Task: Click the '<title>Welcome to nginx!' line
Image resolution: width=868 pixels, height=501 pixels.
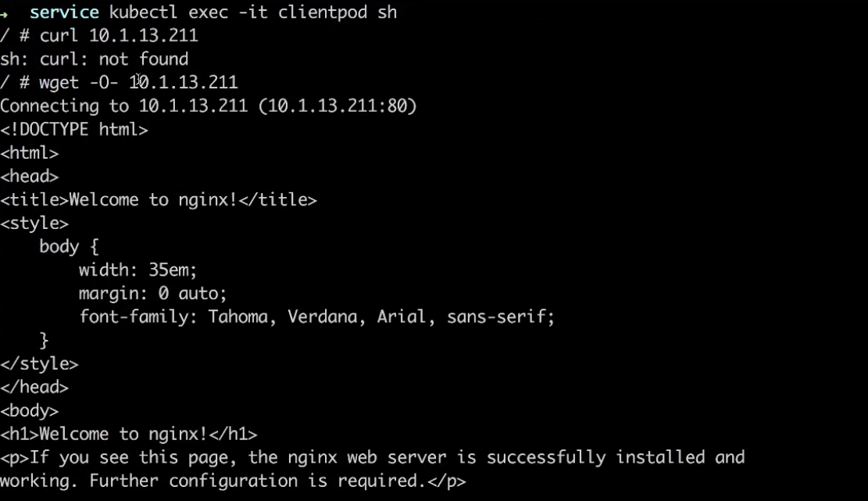Action: pos(159,199)
